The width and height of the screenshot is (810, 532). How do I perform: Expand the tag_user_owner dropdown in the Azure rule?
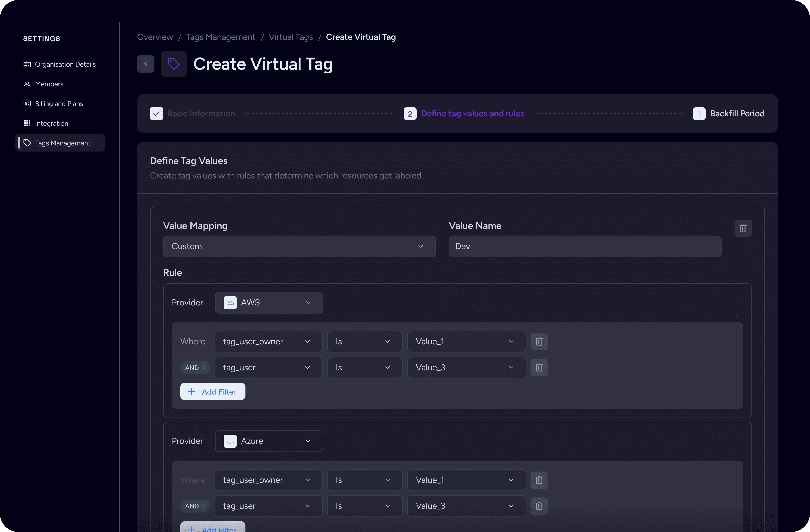click(268, 480)
